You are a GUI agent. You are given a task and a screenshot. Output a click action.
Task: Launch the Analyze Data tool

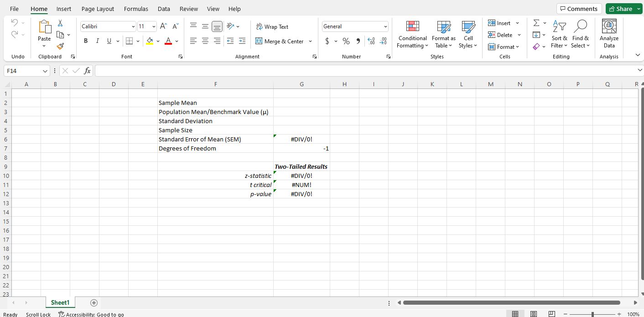point(609,34)
